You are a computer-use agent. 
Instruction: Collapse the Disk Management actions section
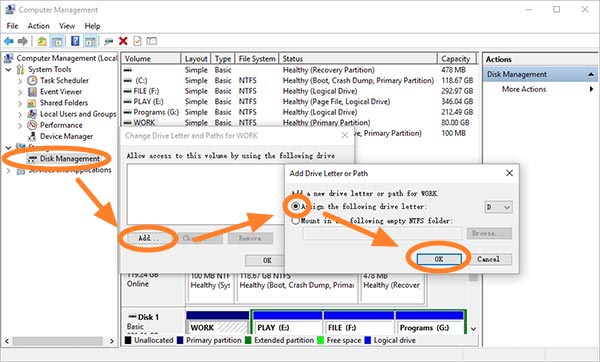591,75
